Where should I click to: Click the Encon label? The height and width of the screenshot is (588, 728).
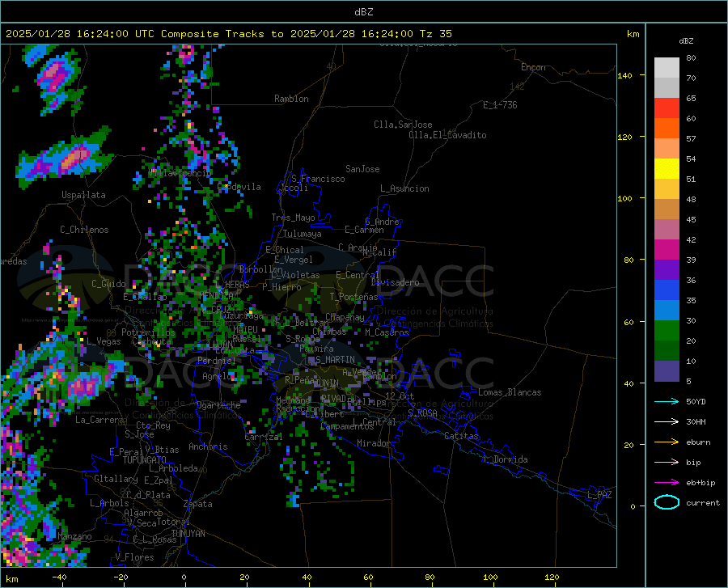tap(533, 67)
